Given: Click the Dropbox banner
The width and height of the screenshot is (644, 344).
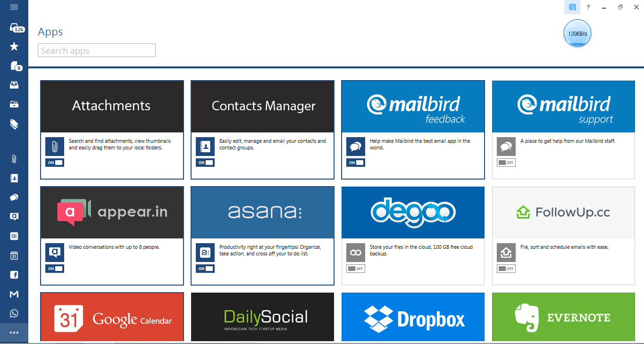Looking at the screenshot, I should tap(413, 317).
